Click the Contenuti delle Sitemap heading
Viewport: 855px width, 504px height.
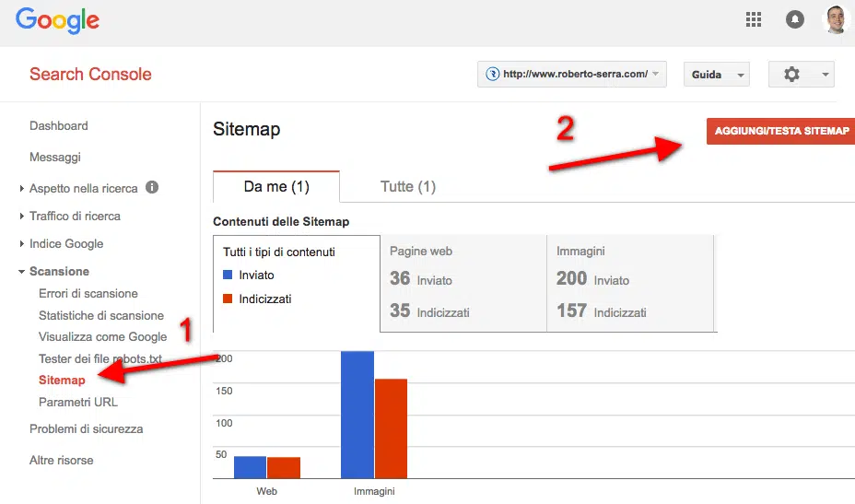click(x=281, y=221)
